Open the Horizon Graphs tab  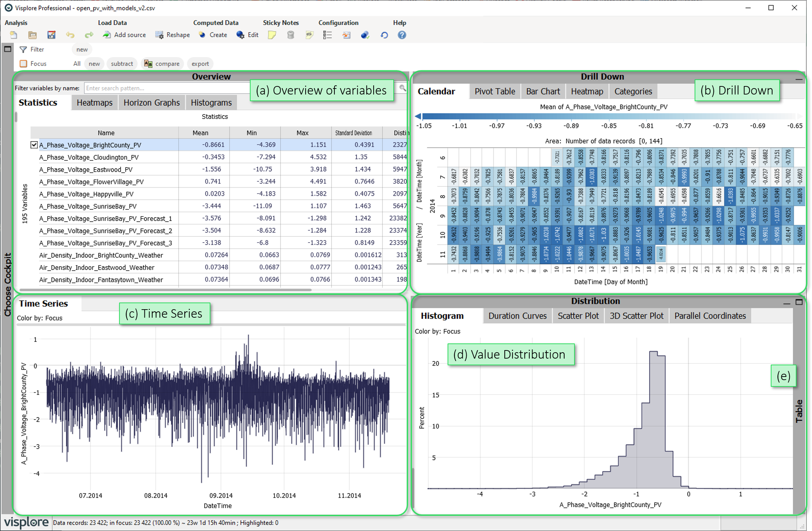[x=152, y=103]
